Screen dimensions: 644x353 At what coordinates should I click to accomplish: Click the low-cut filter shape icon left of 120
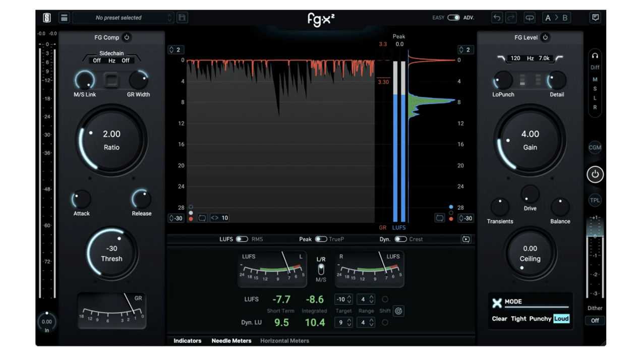pos(501,58)
